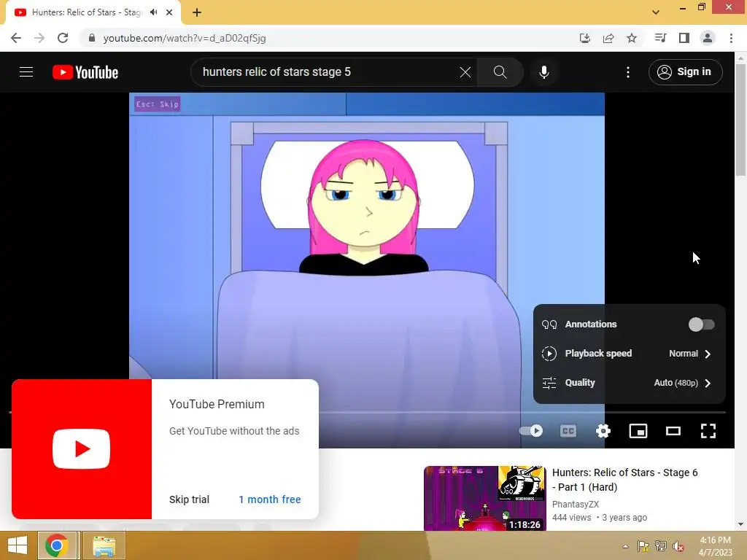This screenshot has width=747, height=560.
Task: Search with your voice microphone
Action: pyautogui.click(x=543, y=72)
